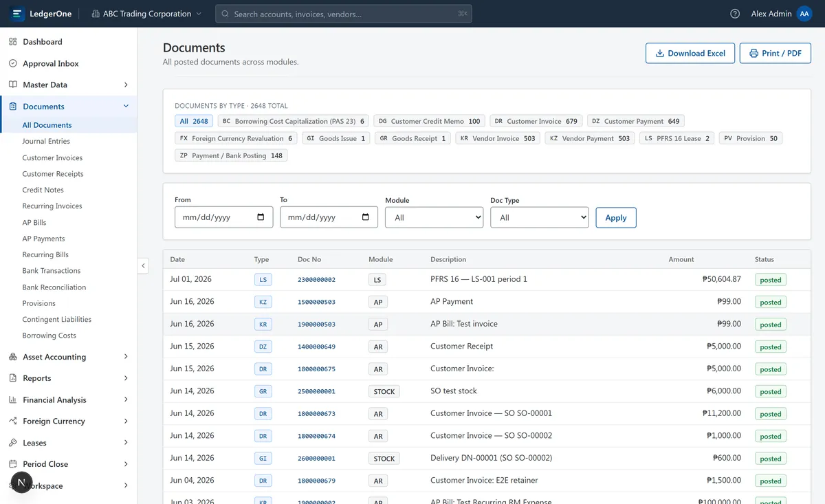The image size is (825, 504).
Task: Open Journal Entries in the sidebar
Action: [x=46, y=141]
